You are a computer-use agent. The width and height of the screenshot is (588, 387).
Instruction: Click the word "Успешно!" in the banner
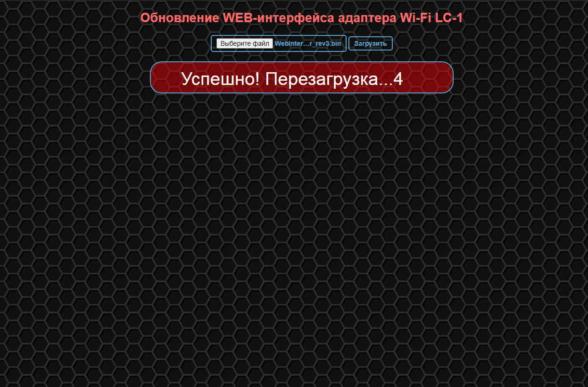pos(220,79)
